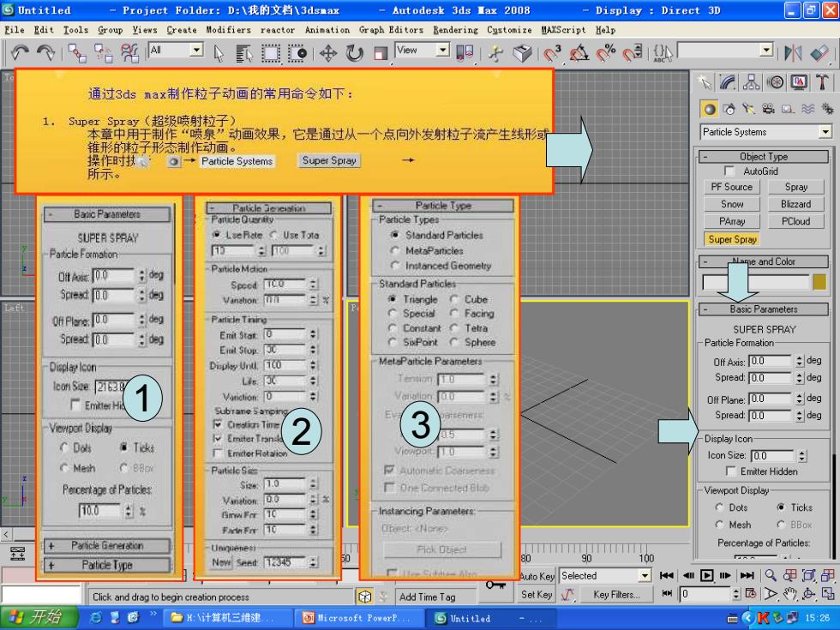Viewport: 840px width, 630px height.
Task: Select the Space Warps waves icon
Action: (807, 110)
